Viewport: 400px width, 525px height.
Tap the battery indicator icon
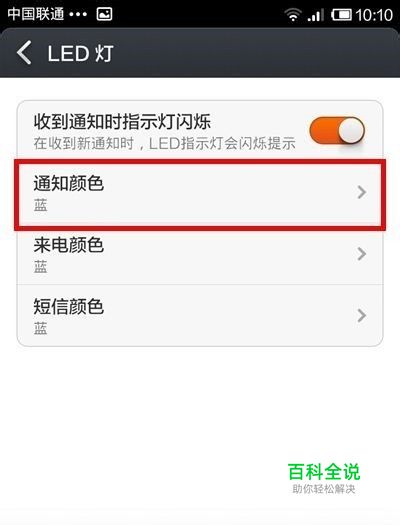(x=341, y=15)
